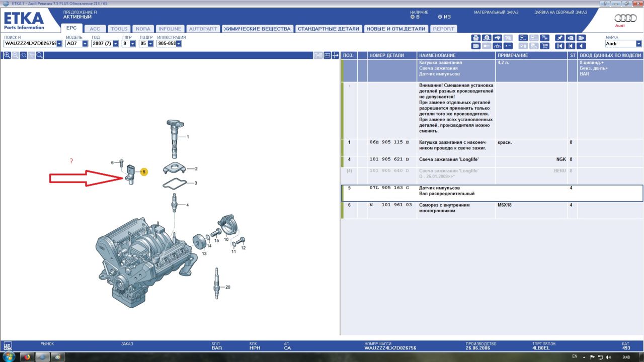Open the МАРКА Audi dropdown
Viewport: 644px width, 362px height.
click(638, 44)
